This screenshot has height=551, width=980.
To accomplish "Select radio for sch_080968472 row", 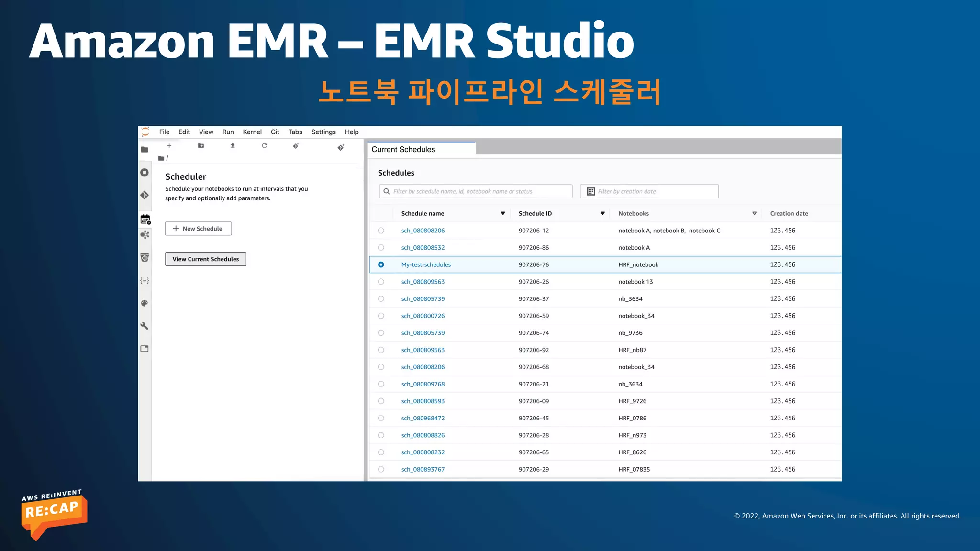I will (381, 418).
